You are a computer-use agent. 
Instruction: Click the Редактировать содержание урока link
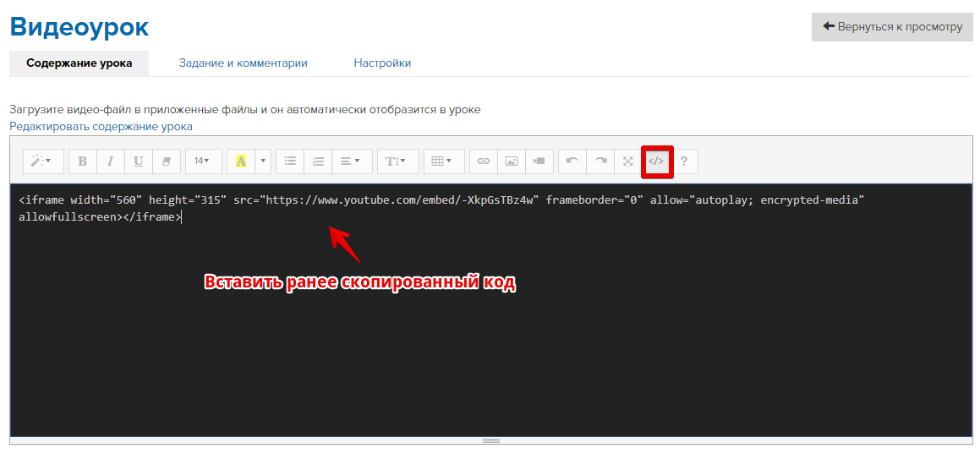101,126
